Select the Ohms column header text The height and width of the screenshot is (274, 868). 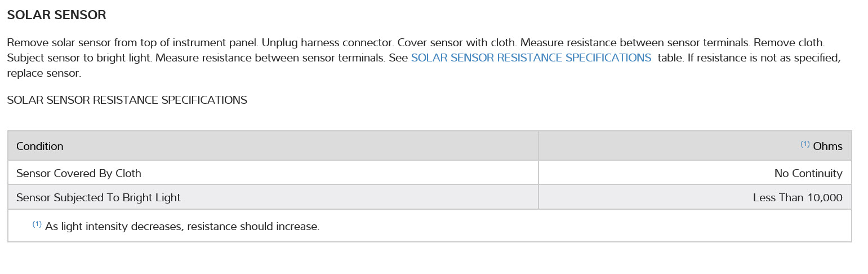(827, 147)
